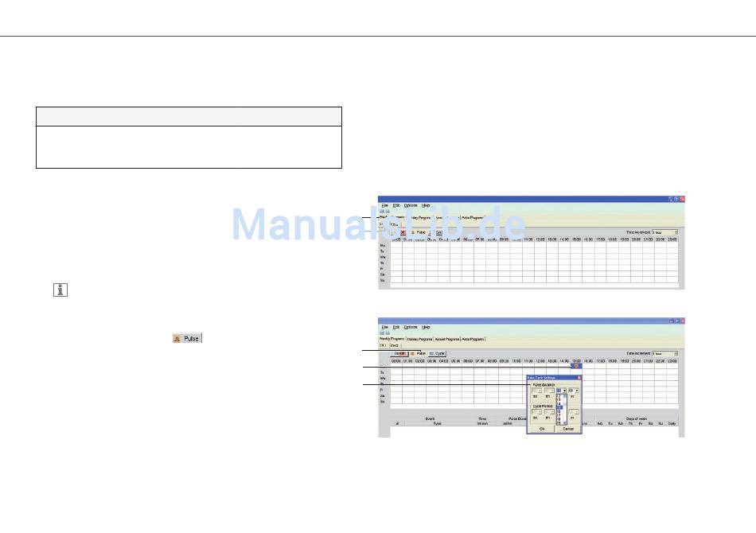Click the print icon in the upper program window
Screen dimensions: 756x533
[x=388, y=211]
